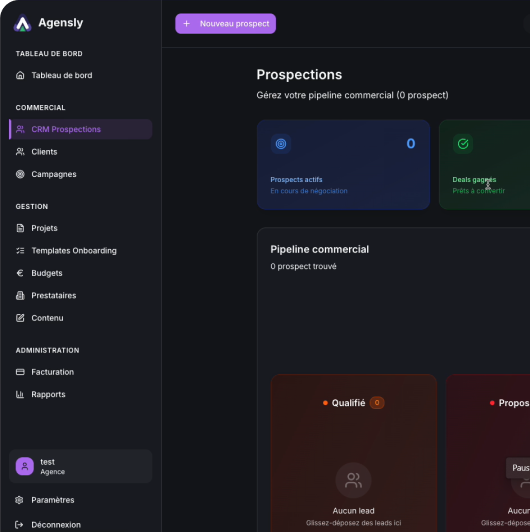Viewport: 530px width, 532px height.
Task: Click the Agensly logo icon
Action: [x=22, y=23]
